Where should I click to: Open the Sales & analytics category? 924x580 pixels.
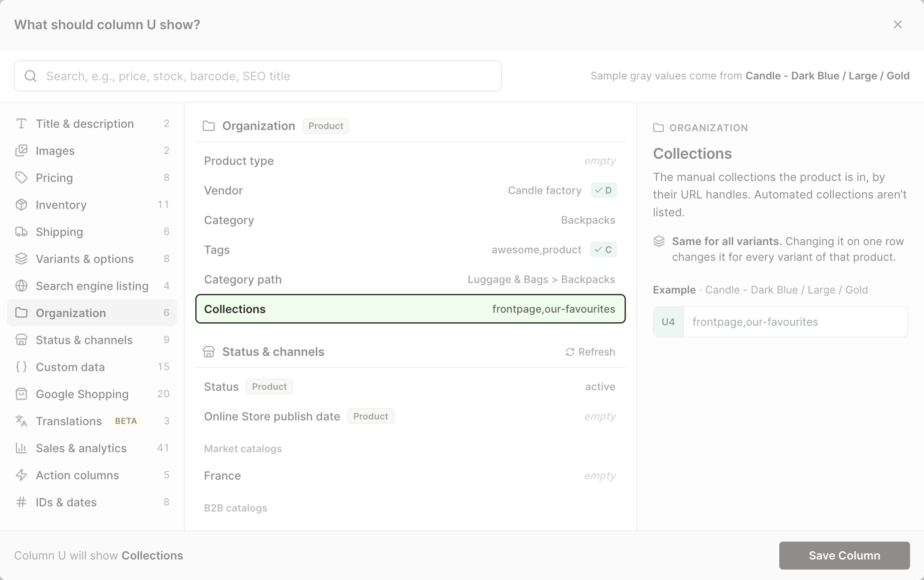coord(92,448)
